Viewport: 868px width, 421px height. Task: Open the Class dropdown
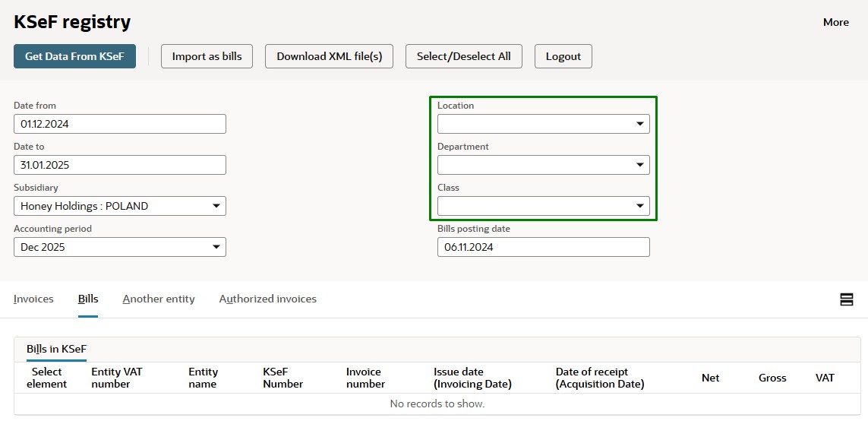click(x=543, y=206)
